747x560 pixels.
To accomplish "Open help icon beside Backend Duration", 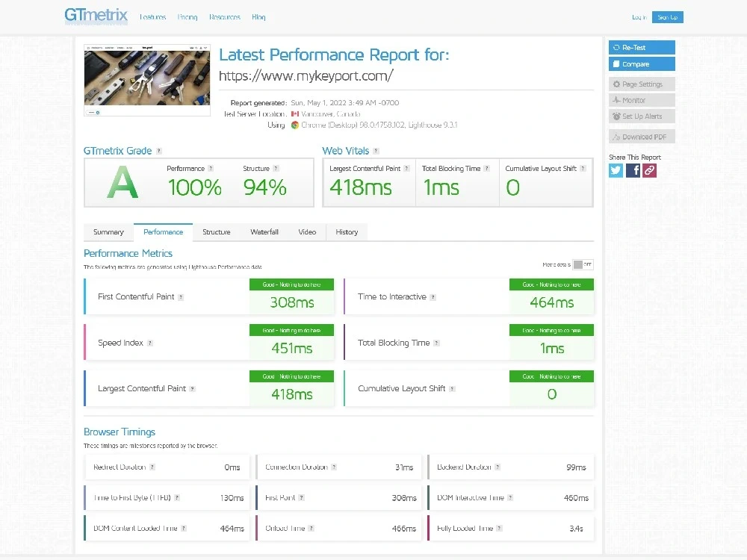I will [x=498, y=467].
